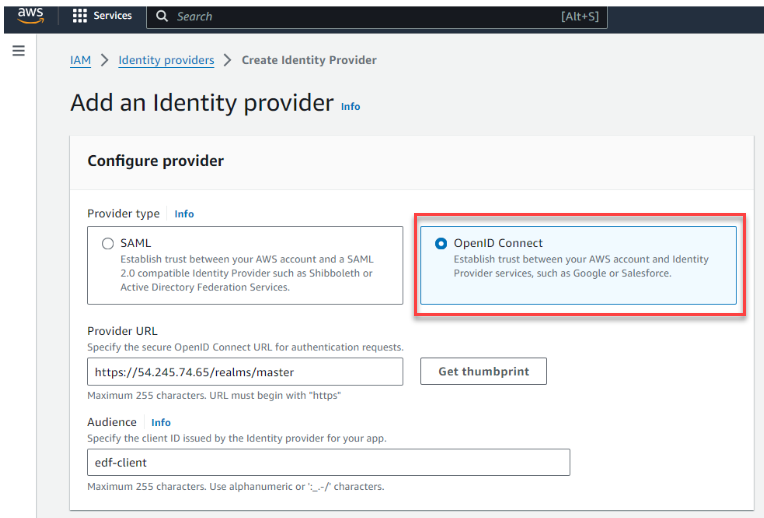Image resolution: width=764 pixels, height=518 pixels.
Task: Open Identity providers breadcrumb link
Action: click(166, 60)
